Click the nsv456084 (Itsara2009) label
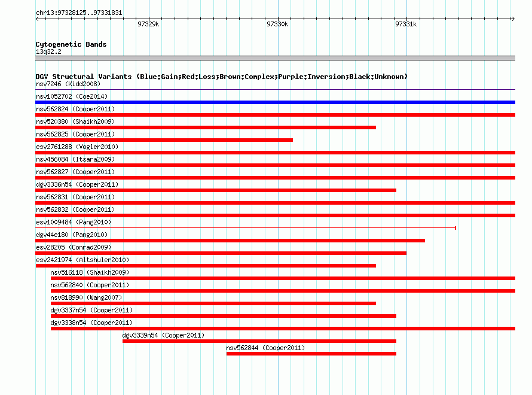 point(75,159)
